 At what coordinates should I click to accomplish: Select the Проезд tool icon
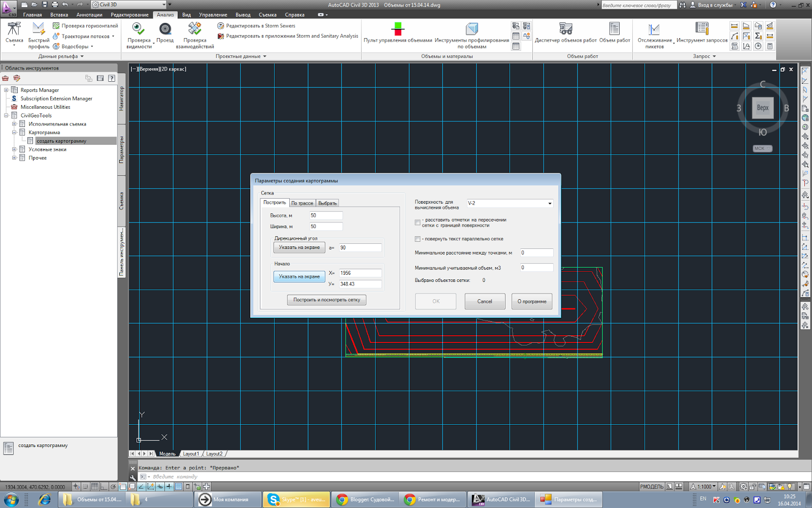coord(165,29)
